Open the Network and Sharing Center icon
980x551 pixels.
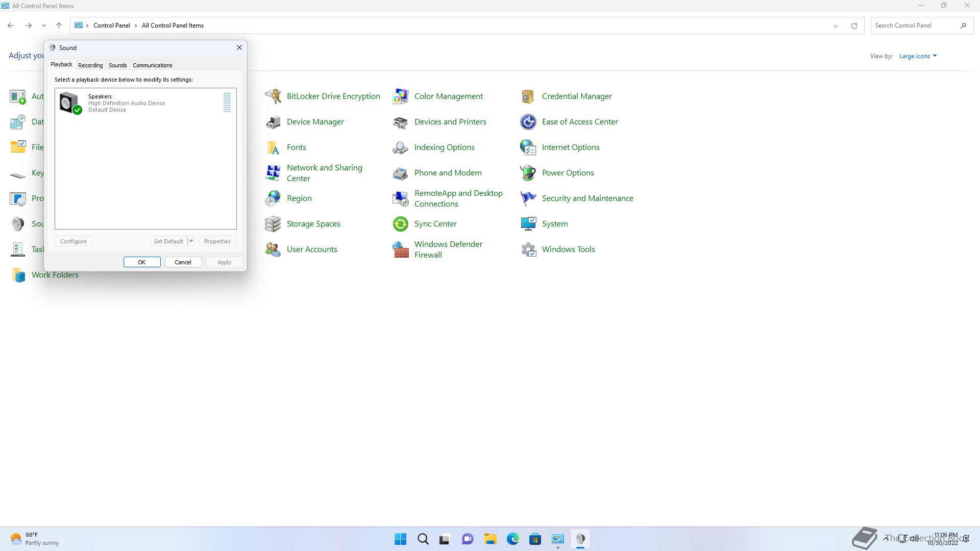point(273,172)
